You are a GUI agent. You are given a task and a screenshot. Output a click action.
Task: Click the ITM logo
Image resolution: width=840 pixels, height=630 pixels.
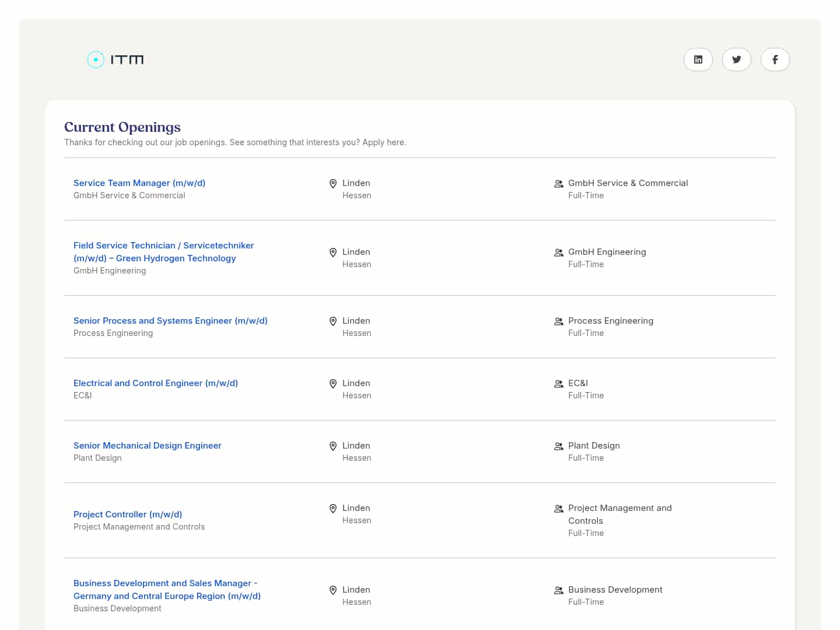116,60
